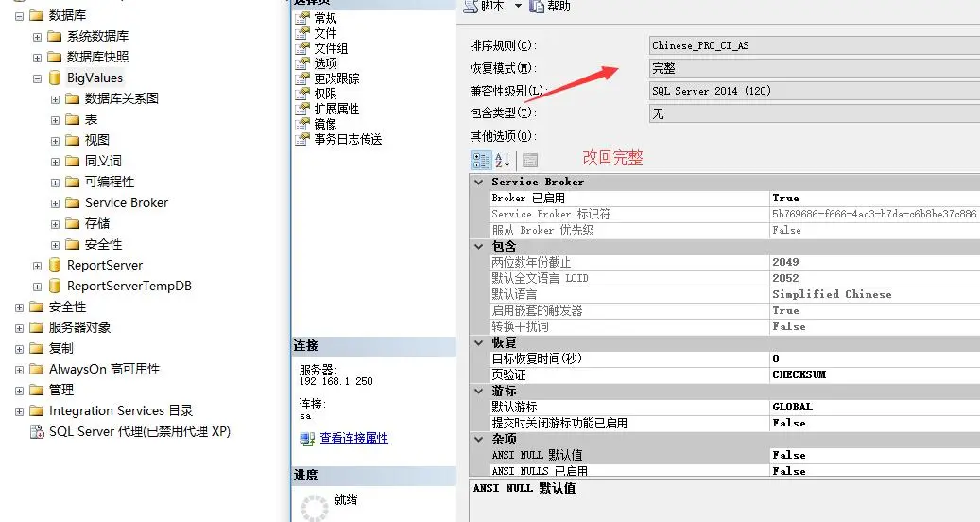
Task: Click the 目标恢复时间(秒) value 0
Action: pyautogui.click(x=776, y=358)
